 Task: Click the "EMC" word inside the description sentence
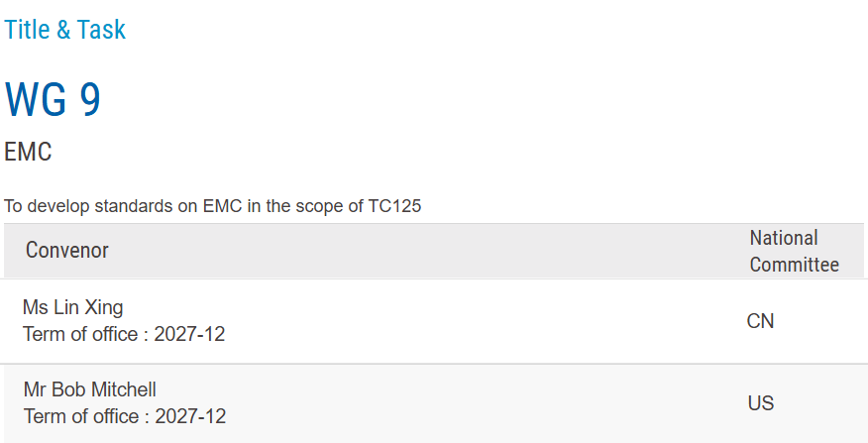coord(223,207)
